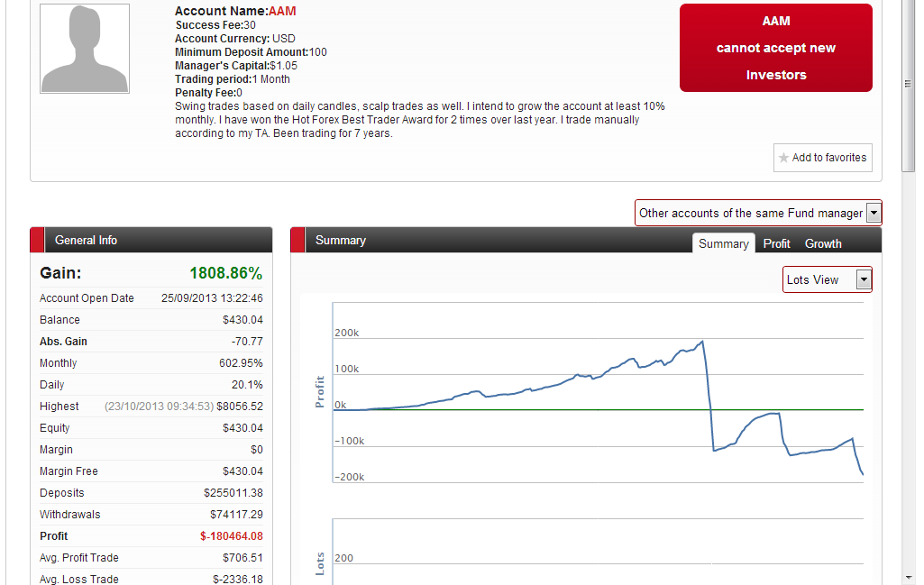Click the -200k label on the Profit axis

[x=349, y=477]
